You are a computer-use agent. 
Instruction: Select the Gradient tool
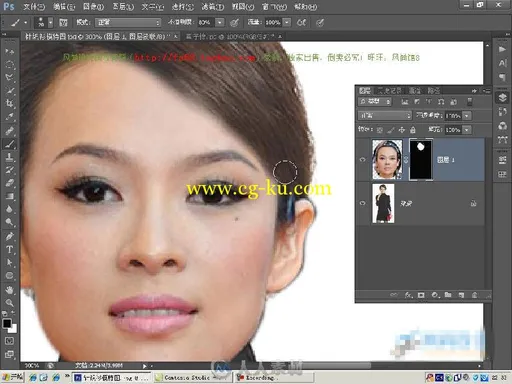pos(9,196)
